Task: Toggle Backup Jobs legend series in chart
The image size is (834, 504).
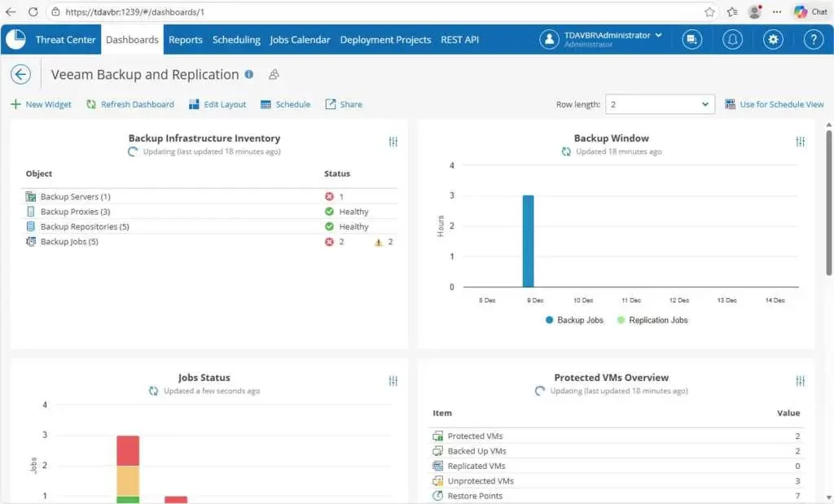Action: [x=574, y=320]
